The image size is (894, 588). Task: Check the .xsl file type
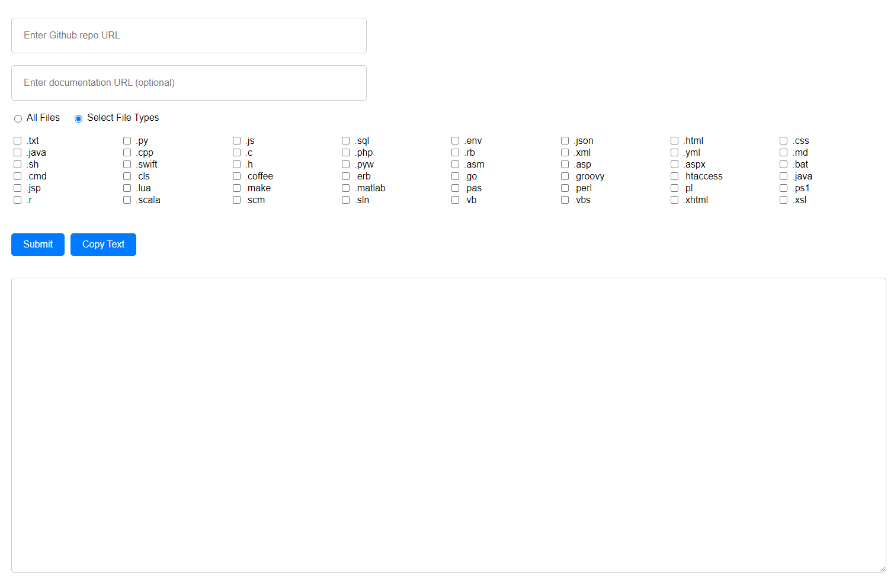(x=784, y=200)
